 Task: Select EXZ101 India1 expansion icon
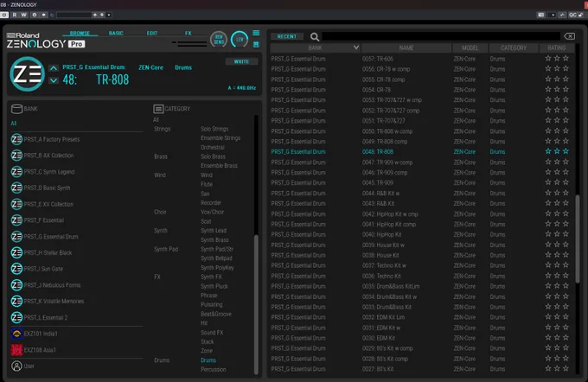click(x=16, y=334)
